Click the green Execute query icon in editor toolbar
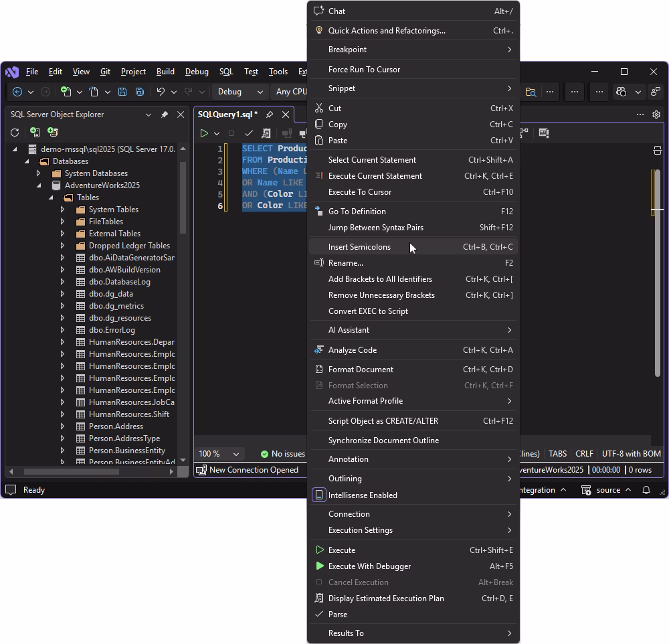 (x=204, y=133)
